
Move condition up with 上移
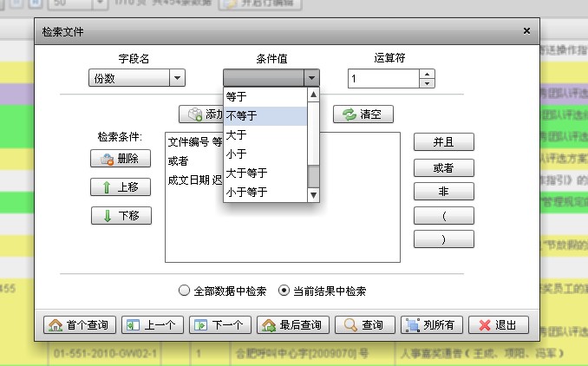[x=121, y=186]
